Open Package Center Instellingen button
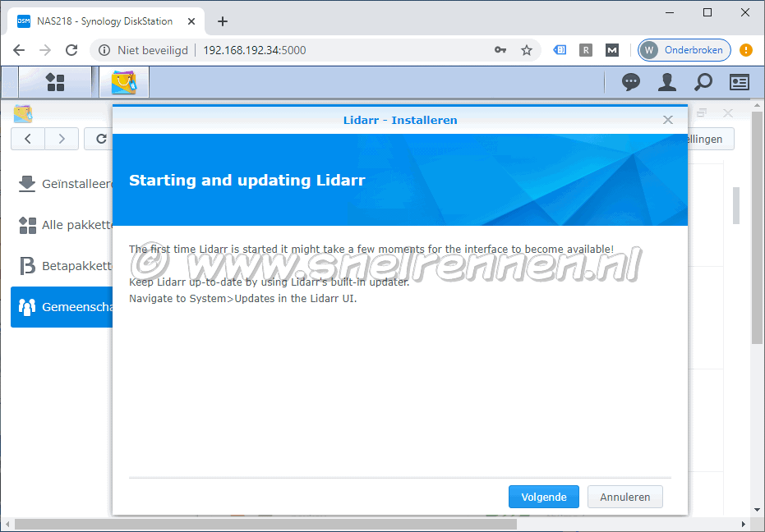Viewport: 765px width, 532px height. [x=710, y=139]
